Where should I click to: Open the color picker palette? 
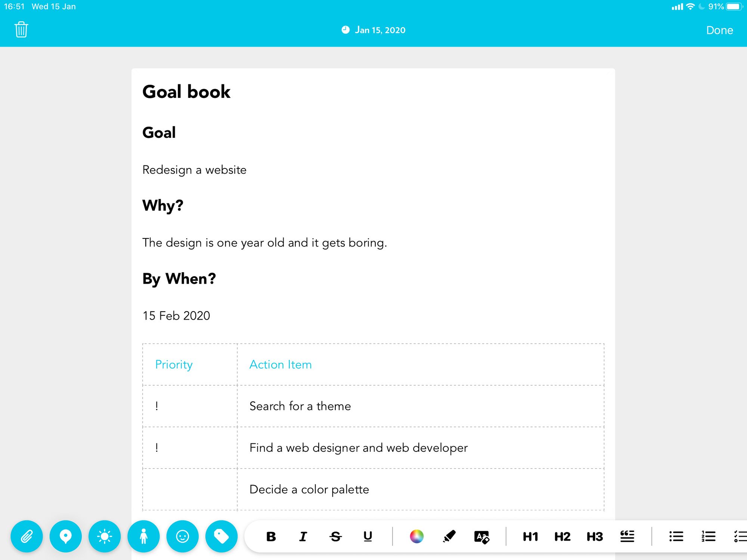(416, 536)
